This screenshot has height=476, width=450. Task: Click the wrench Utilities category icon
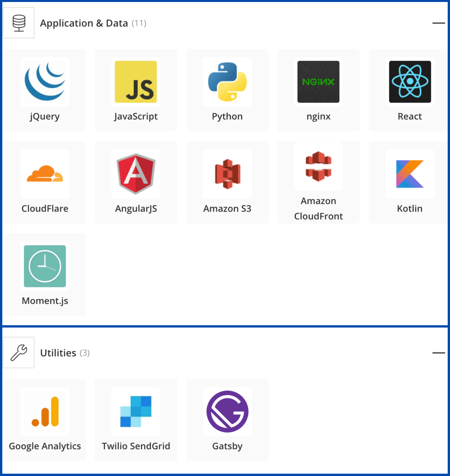[x=19, y=353]
